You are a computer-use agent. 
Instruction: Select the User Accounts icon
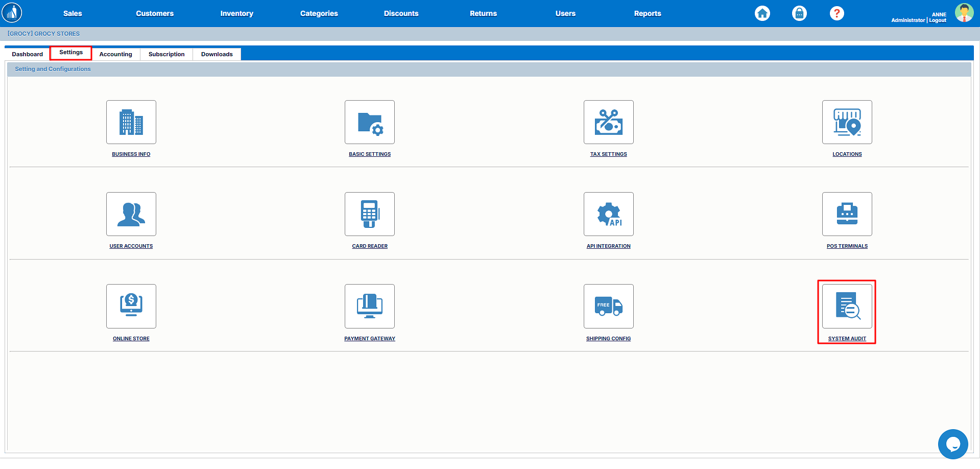131,214
